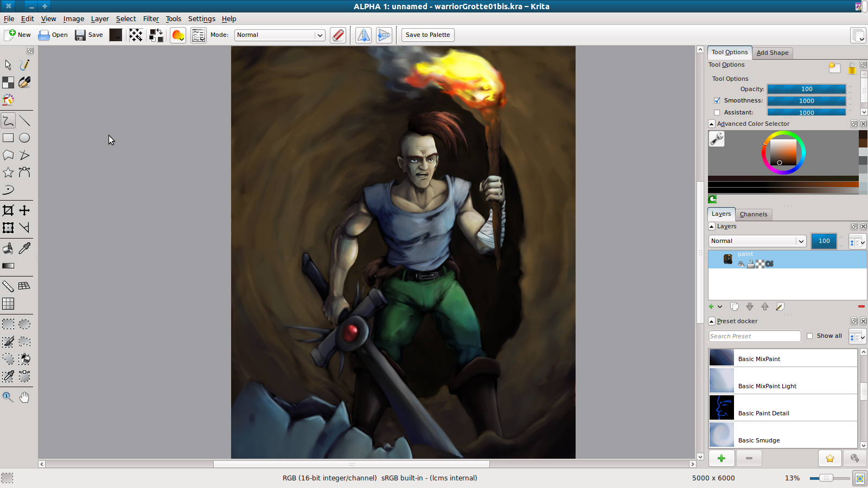868x488 pixels.
Task: Move the paint layer down
Action: coord(750,307)
